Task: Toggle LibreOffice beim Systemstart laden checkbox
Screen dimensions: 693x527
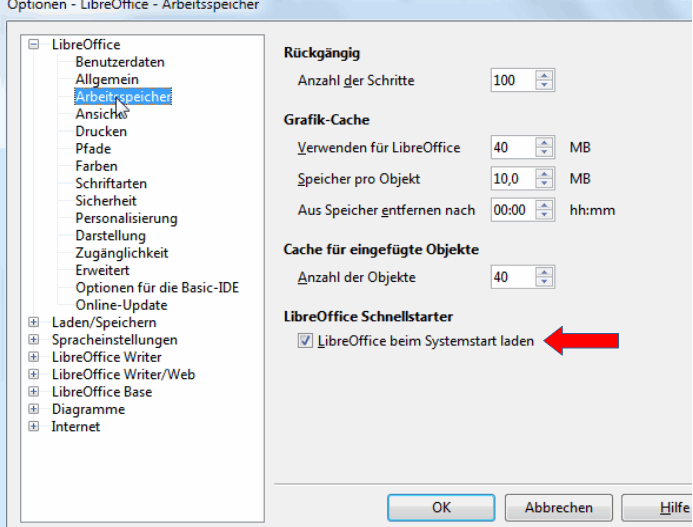Action: point(305,341)
